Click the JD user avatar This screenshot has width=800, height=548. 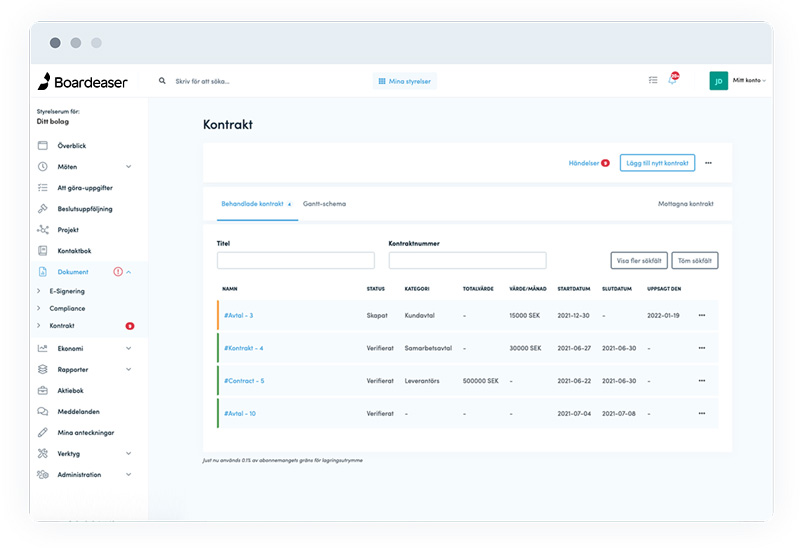click(718, 81)
